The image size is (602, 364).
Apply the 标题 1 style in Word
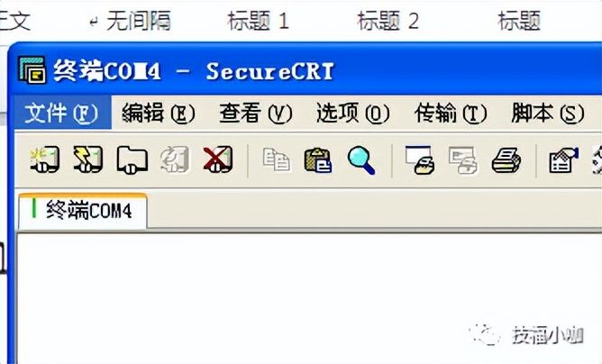(258, 21)
